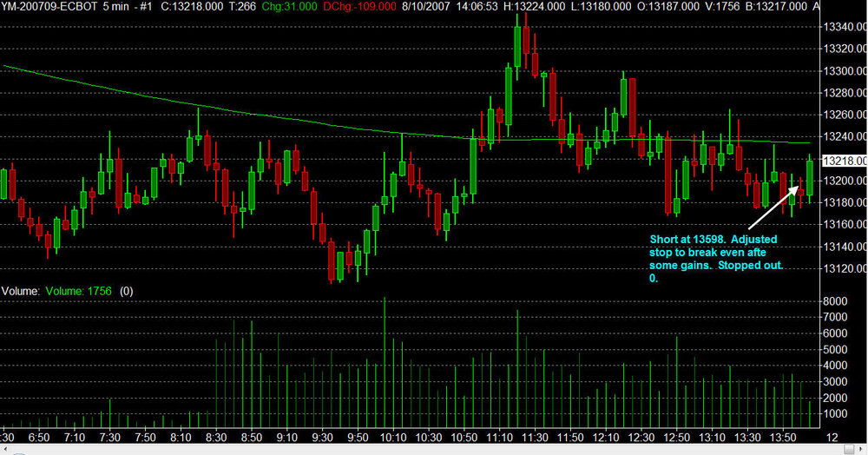
Task: Click the 13340.00 price axis label
Action: [x=845, y=27]
